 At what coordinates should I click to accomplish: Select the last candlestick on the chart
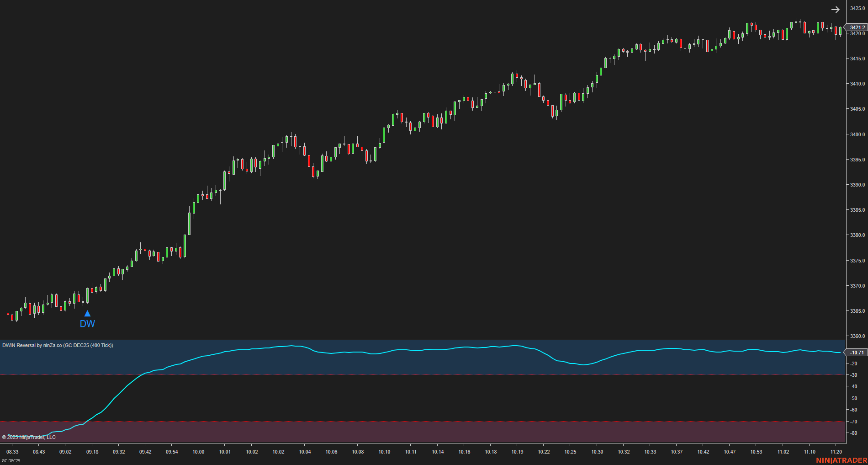coord(841,30)
